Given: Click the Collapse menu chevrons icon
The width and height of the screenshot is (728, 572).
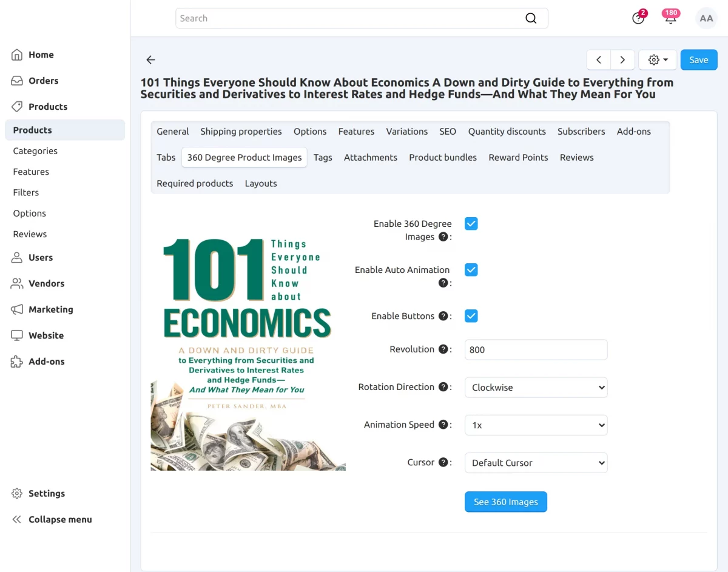Looking at the screenshot, I should [x=17, y=520].
